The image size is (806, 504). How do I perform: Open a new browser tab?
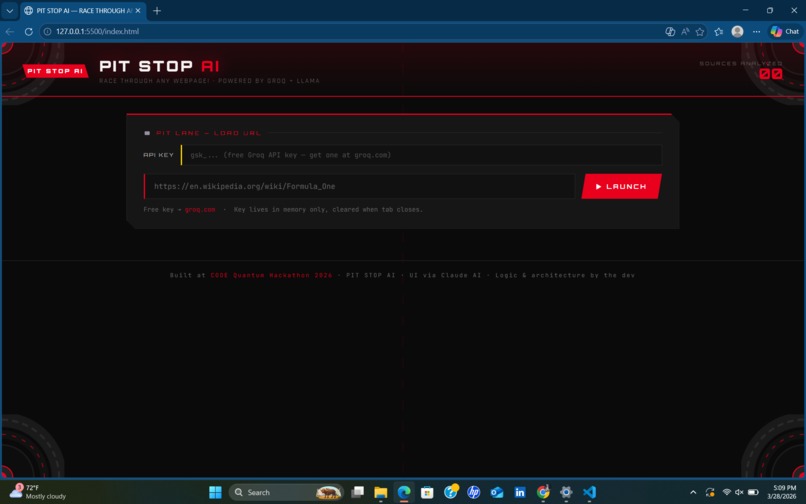[x=157, y=10]
